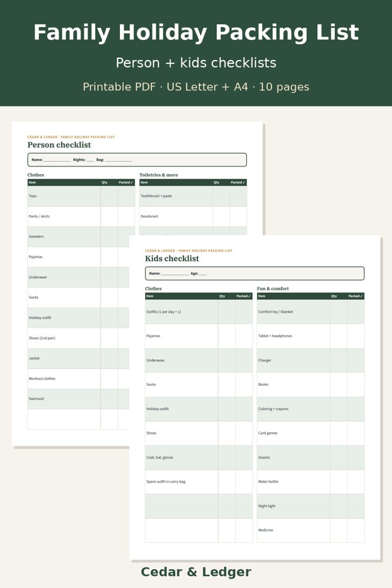Click the 'Comfort toy / blanket' row
392x588 pixels.
[311, 312]
